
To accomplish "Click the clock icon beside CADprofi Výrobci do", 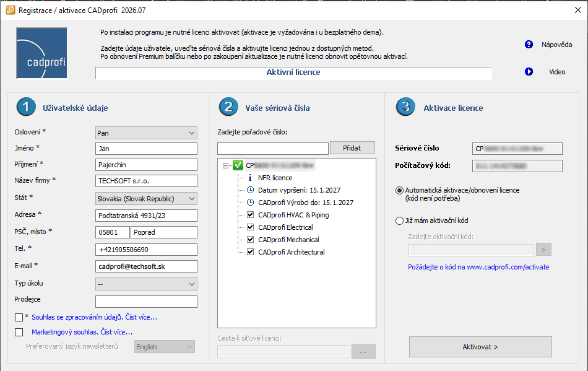I will [250, 203].
